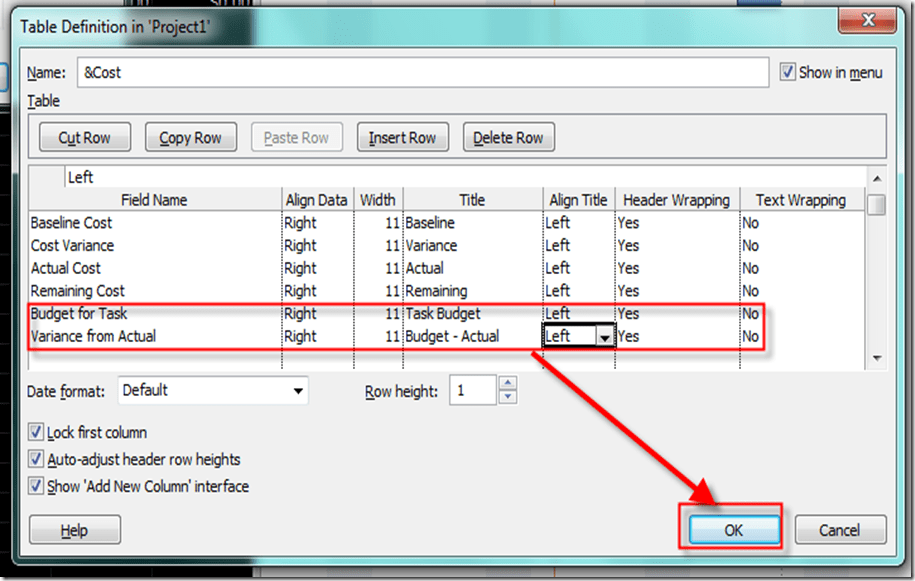Cancel the table definition changes
The width and height of the screenshot is (915, 581).
pos(839,530)
